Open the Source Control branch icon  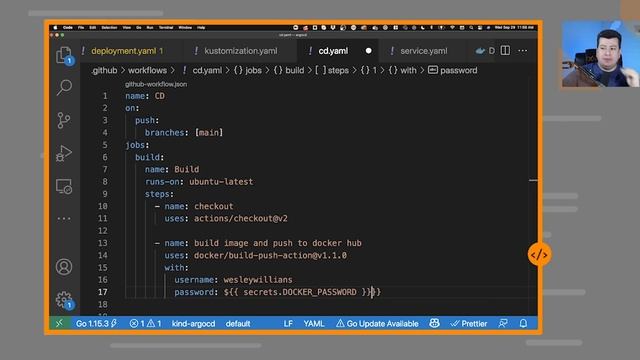pyautogui.click(x=64, y=120)
